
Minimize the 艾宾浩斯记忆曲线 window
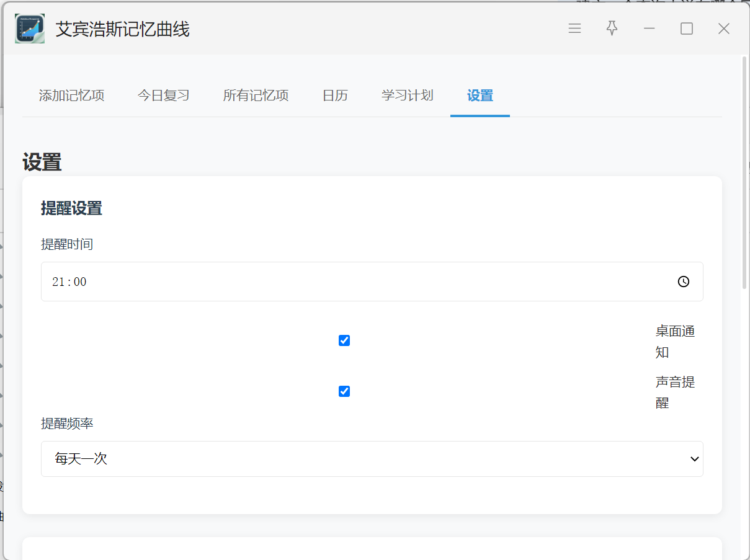click(649, 29)
